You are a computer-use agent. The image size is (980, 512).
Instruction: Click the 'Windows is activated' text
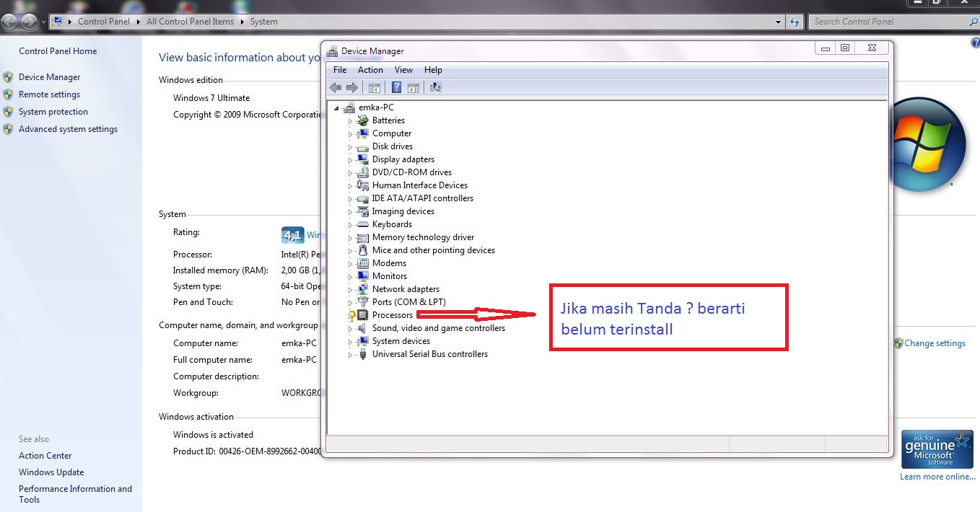pos(213,435)
